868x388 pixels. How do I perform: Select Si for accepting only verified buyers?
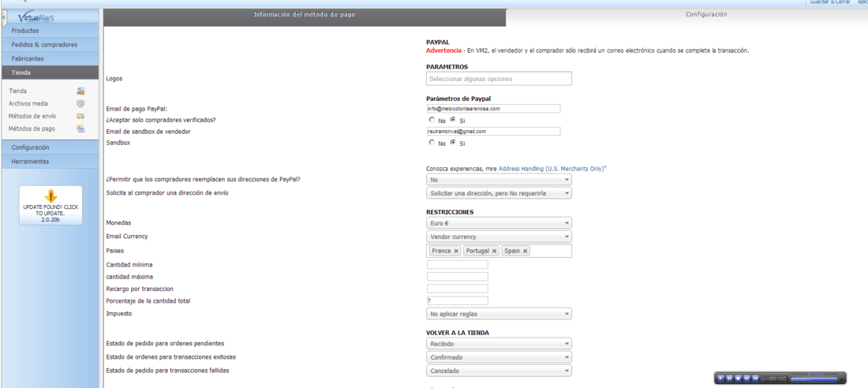click(454, 120)
